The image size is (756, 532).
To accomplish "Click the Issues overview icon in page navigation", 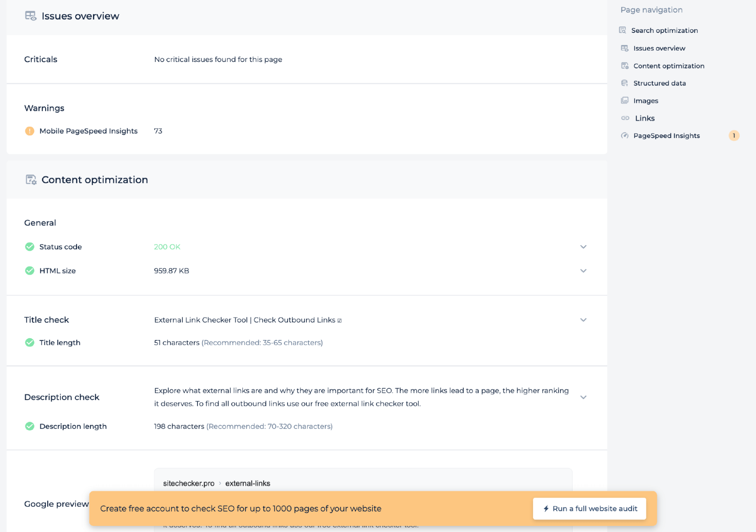I will point(625,48).
